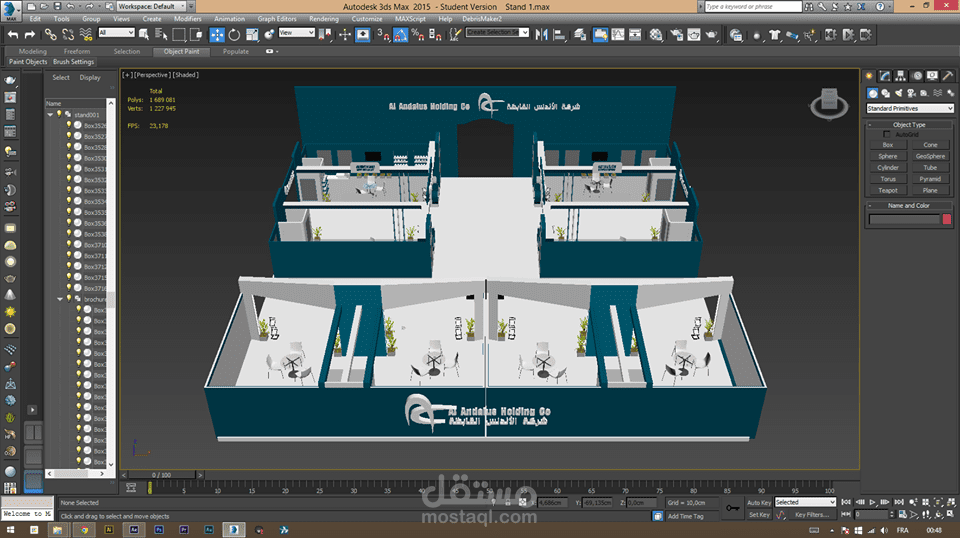Click the Key Filters button
960x538 pixels.
(812, 515)
